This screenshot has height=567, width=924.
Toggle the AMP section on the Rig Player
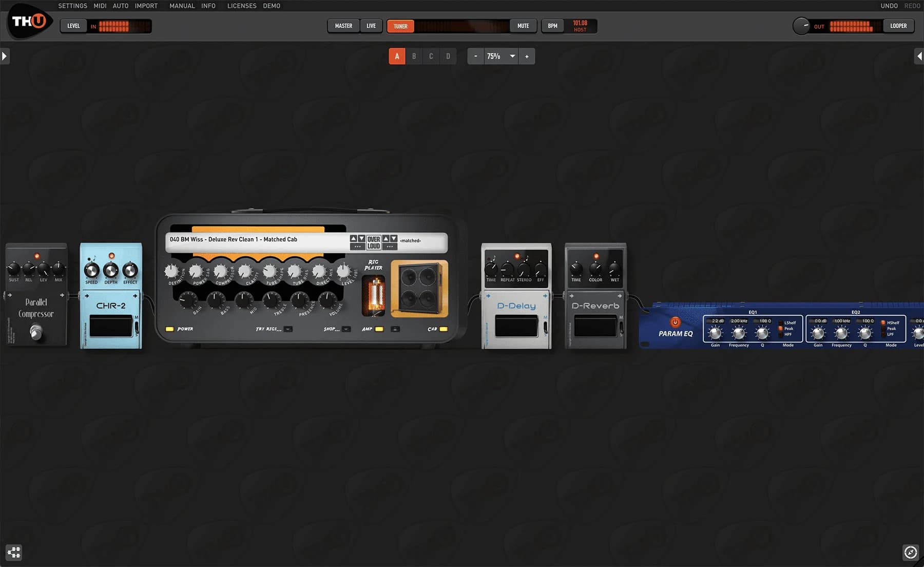point(378,329)
